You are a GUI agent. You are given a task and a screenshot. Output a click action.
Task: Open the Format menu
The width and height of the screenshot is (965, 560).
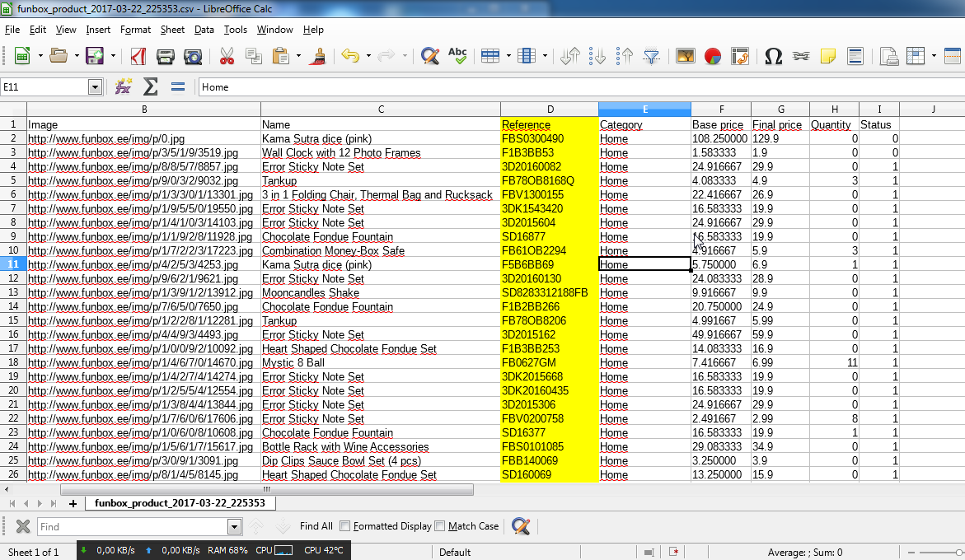135,30
